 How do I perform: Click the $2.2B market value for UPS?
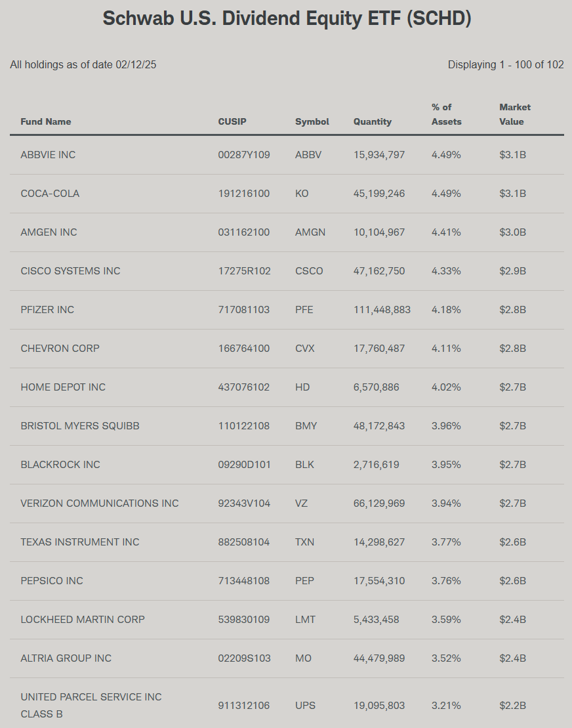click(x=512, y=706)
